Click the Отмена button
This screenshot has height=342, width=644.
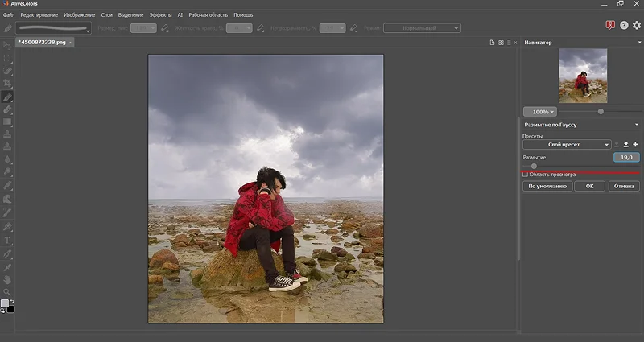click(x=624, y=186)
